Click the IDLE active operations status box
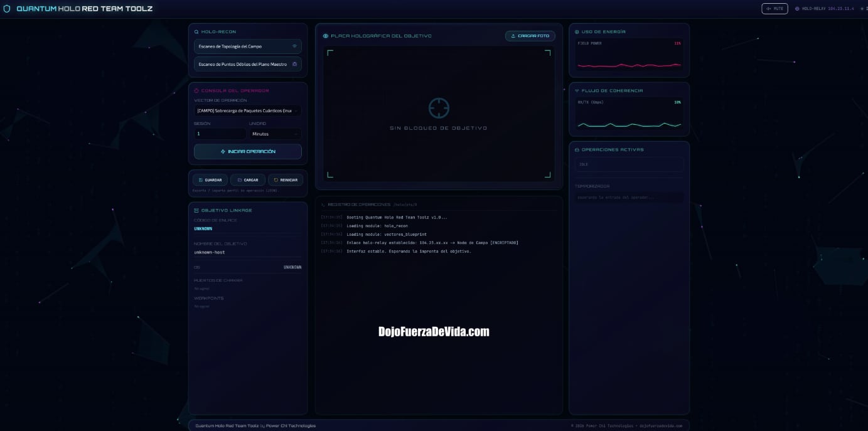 pyautogui.click(x=629, y=164)
